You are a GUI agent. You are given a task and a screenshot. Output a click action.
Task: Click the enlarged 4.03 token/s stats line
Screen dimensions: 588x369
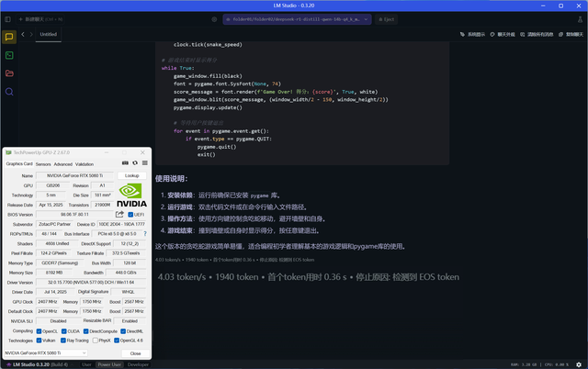click(309, 277)
